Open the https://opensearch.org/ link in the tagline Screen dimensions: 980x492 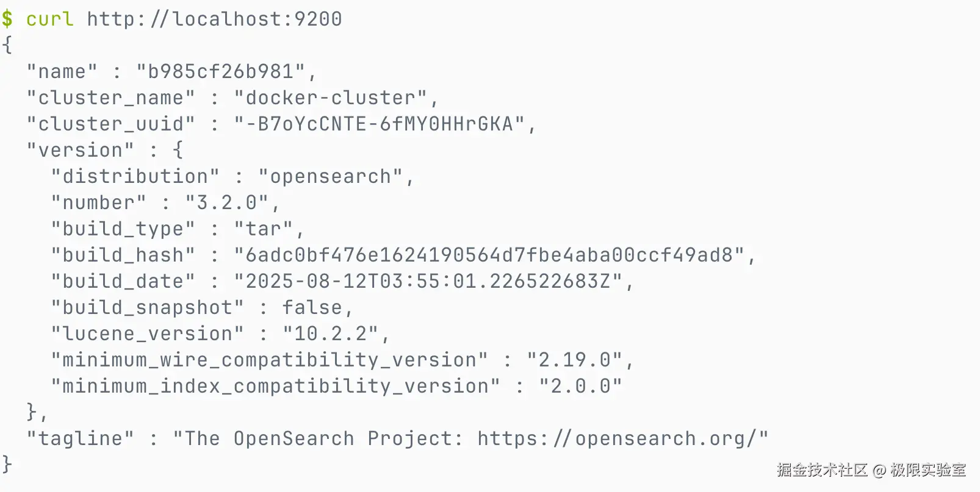[x=617, y=438]
